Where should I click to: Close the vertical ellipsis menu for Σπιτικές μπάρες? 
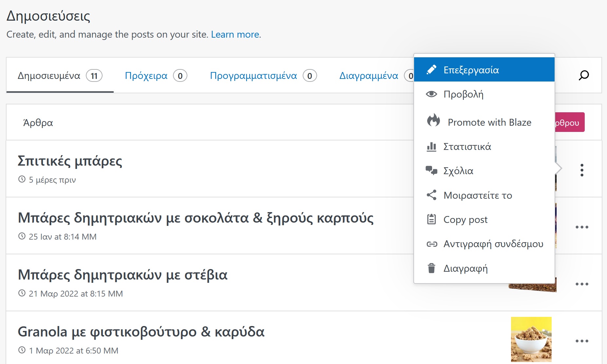pyautogui.click(x=582, y=170)
